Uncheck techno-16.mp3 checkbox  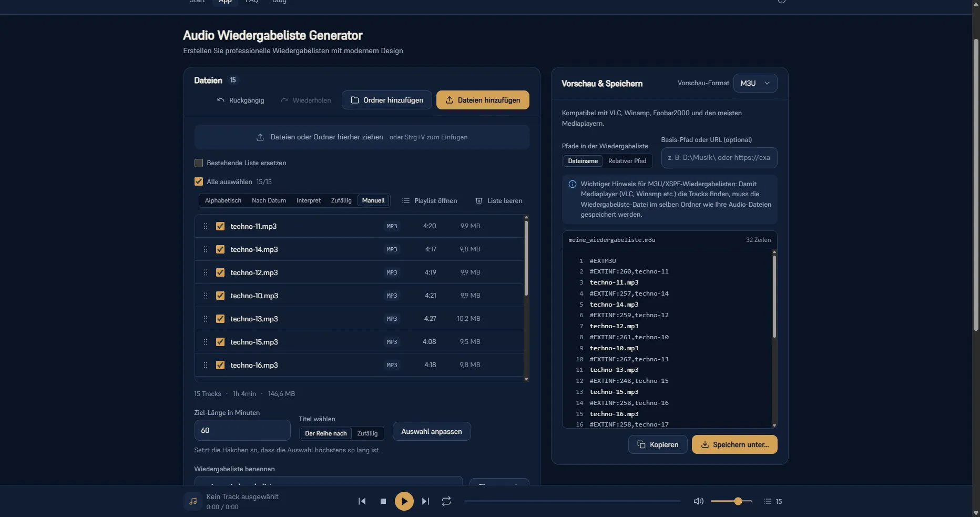220,365
